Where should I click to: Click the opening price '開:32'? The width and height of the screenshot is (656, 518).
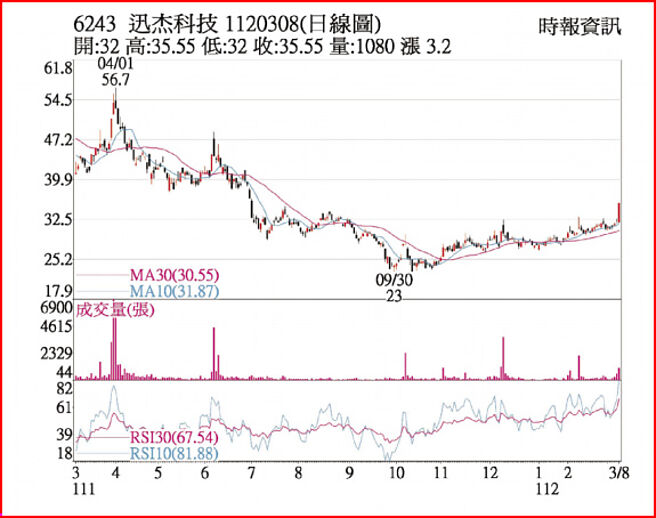[x=97, y=46]
